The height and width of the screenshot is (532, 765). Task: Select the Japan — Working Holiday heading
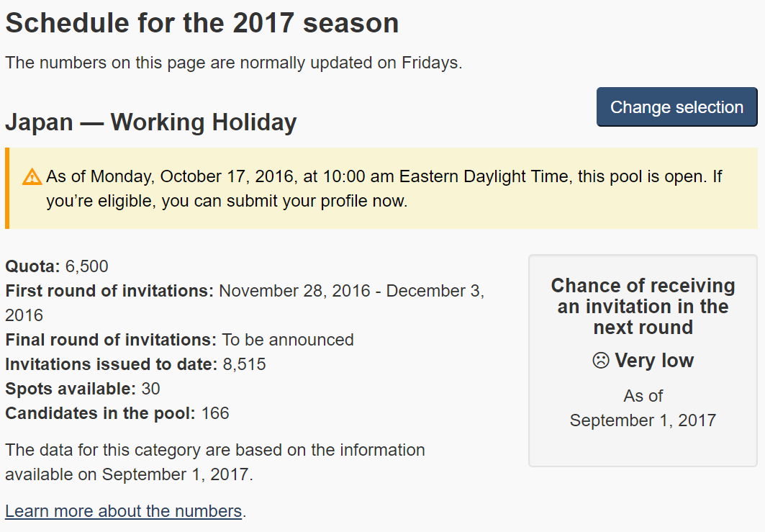150,122
